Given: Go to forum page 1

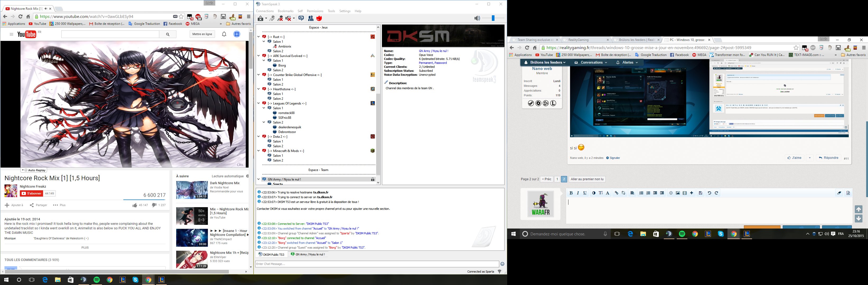Looking at the screenshot, I should (x=557, y=179).
